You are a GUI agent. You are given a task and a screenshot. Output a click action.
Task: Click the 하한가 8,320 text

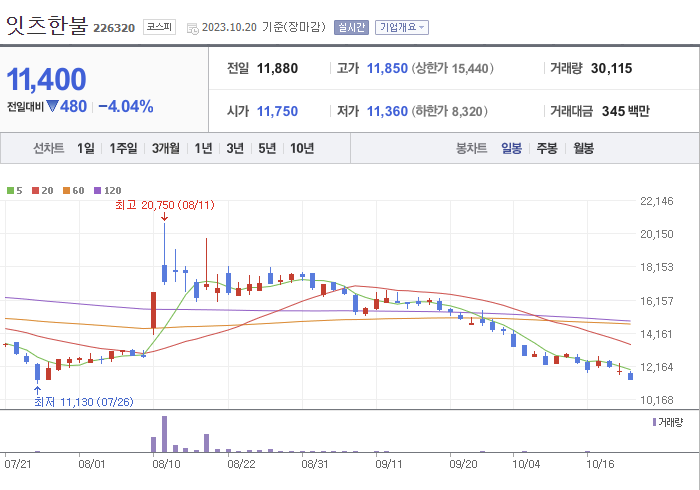(x=450, y=111)
